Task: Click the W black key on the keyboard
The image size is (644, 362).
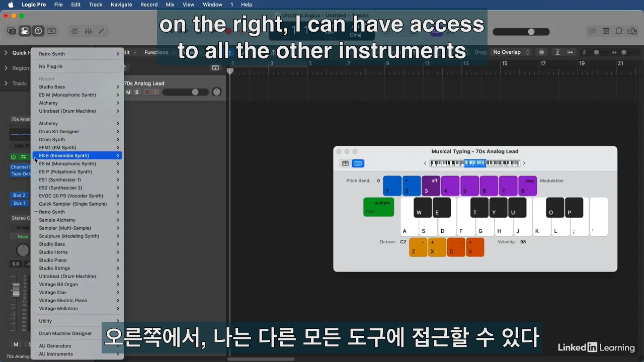Action: [423, 207]
